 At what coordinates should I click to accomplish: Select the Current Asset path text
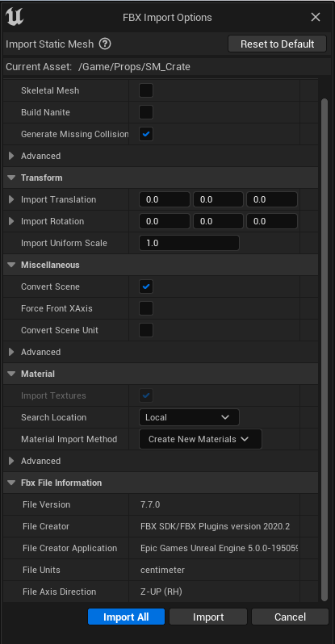(x=134, y=66)
